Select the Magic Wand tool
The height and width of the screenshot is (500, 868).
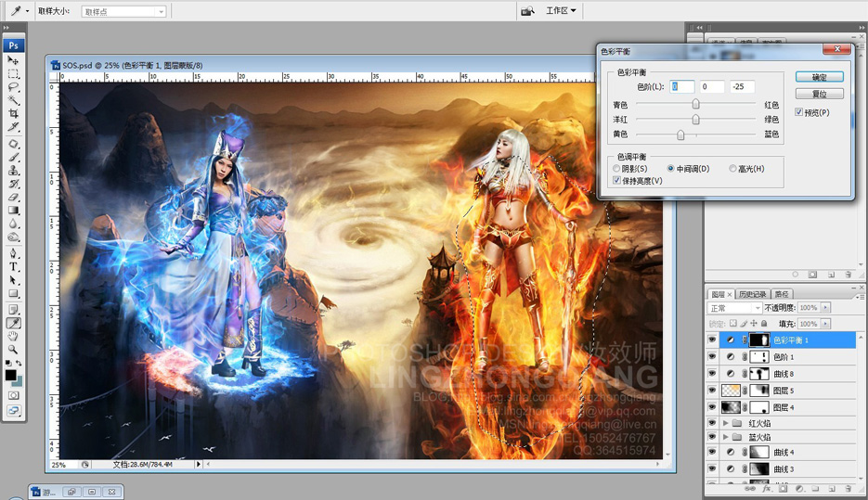(x=13, y=100)
